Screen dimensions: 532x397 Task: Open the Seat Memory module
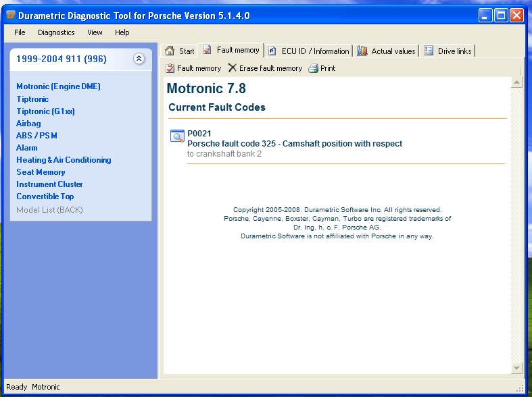(41, 172)
